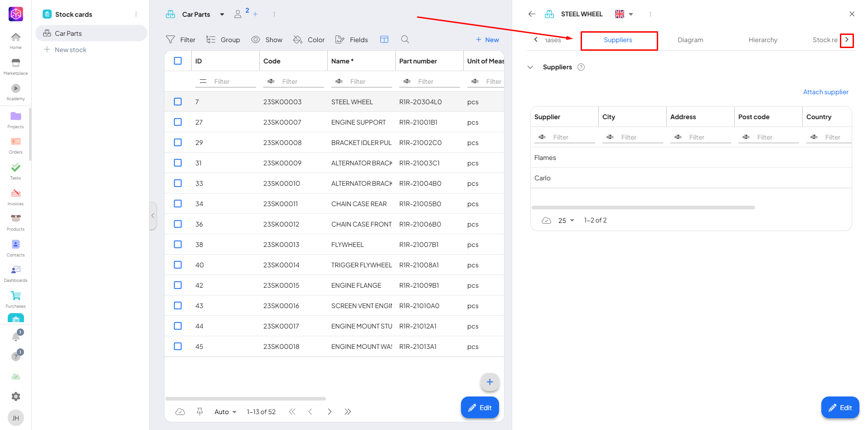The width and height of the screenshot is (868, 430).
Task: Toggle the table layout view icon
Action: [x=384, y=40]
